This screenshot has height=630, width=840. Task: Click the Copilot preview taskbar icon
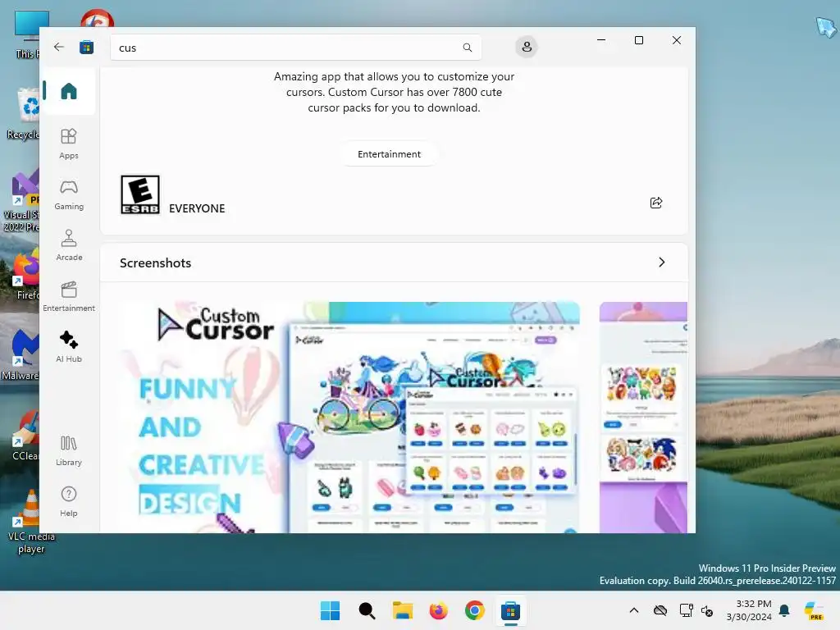814,610
